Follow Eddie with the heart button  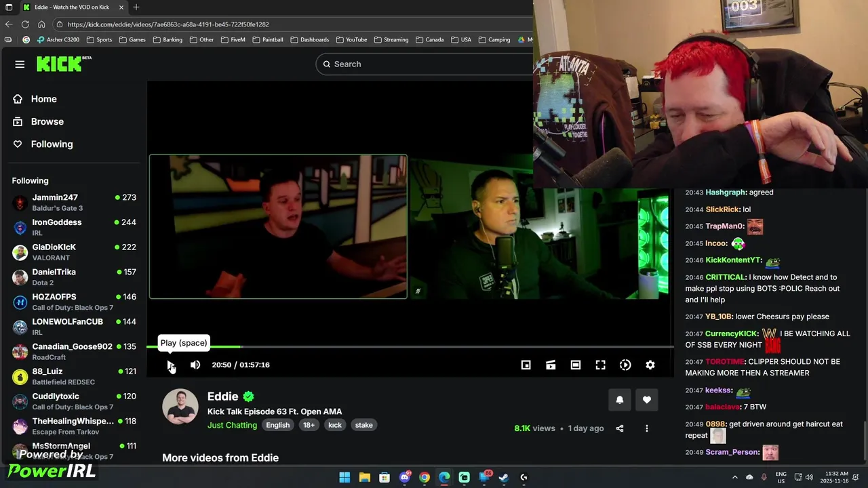coord(647,400)
